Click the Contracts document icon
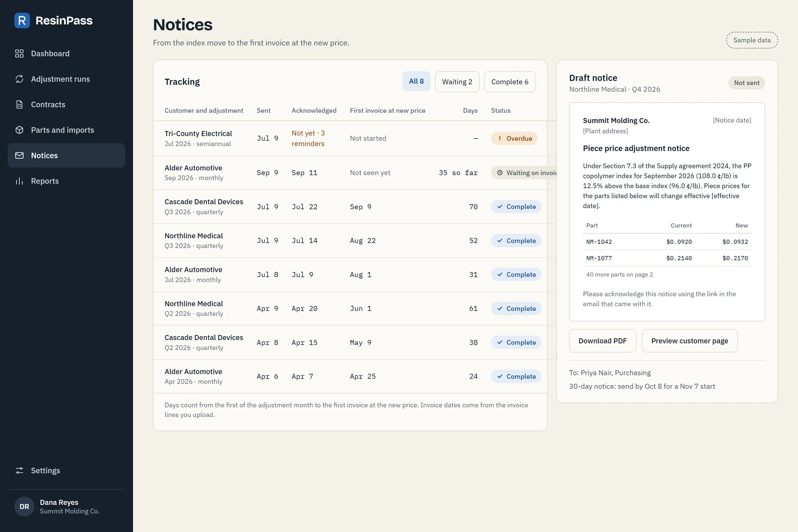The height and width of the screenshot is (532, 798). pos(19,104)
